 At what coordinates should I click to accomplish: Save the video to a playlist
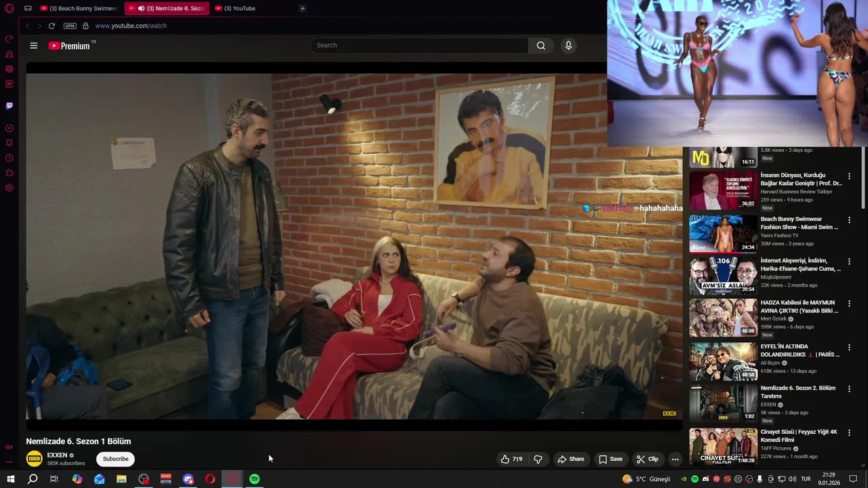coord(610,459)
